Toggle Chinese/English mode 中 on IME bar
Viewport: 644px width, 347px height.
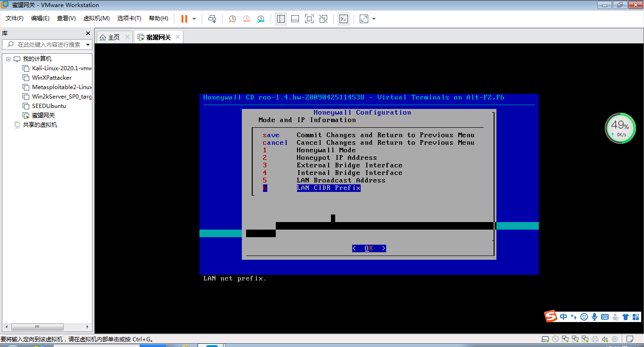tap(563, 317)
